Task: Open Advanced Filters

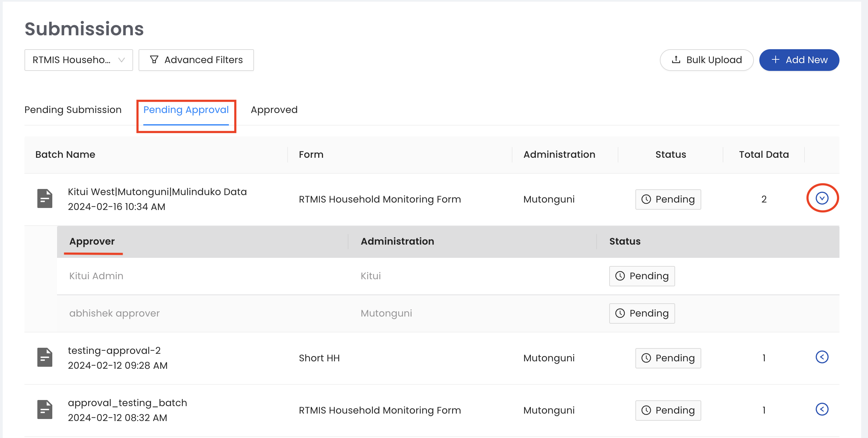Action: click(196, 60)
